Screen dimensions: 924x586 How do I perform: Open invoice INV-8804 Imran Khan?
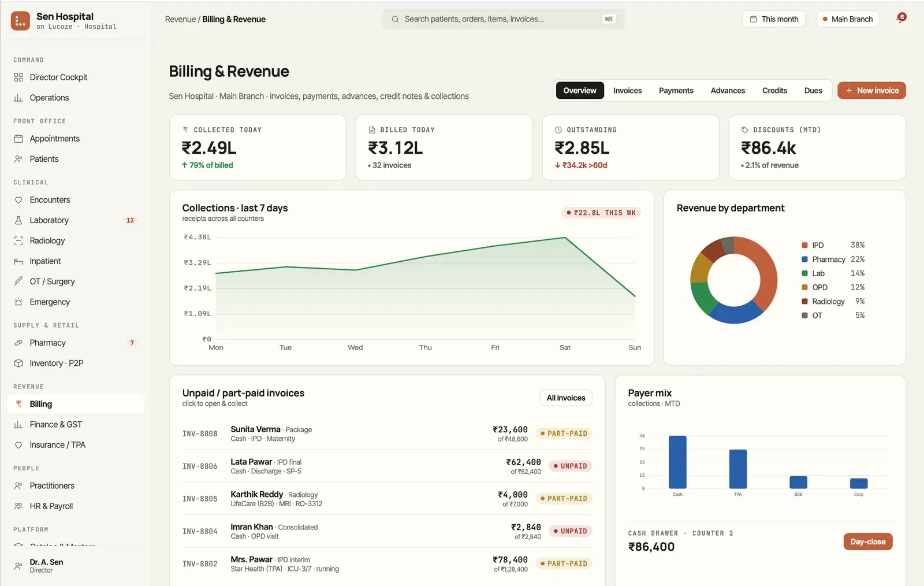pos(387,531)
